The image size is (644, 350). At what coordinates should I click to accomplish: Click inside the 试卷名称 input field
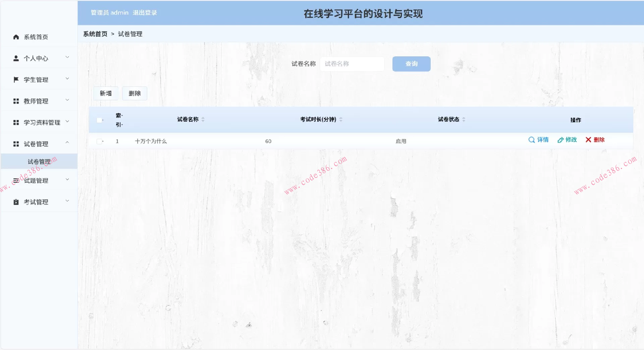point(352,64)
